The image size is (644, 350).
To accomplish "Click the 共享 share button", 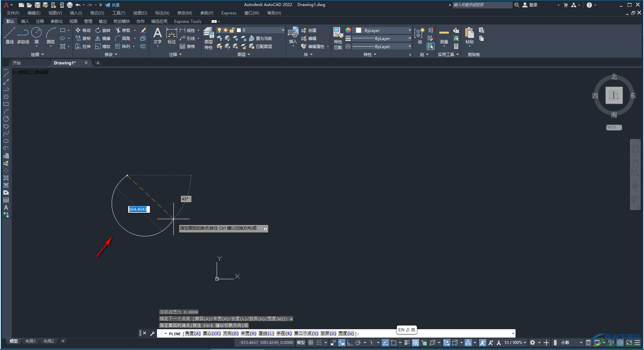I will click(112, 5).
